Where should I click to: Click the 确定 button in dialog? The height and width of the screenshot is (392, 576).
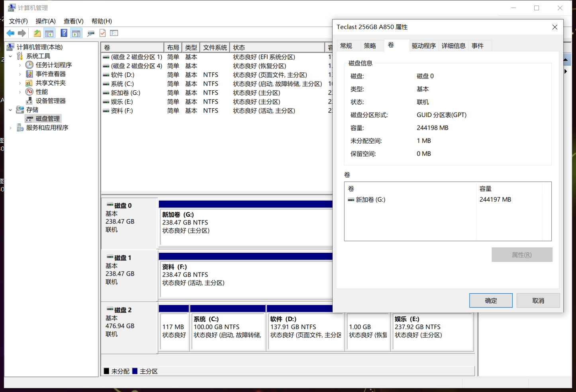[x=490, y=300]
